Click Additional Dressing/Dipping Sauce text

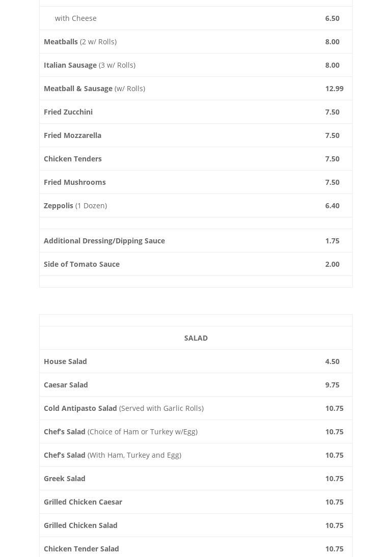point(104,241)
